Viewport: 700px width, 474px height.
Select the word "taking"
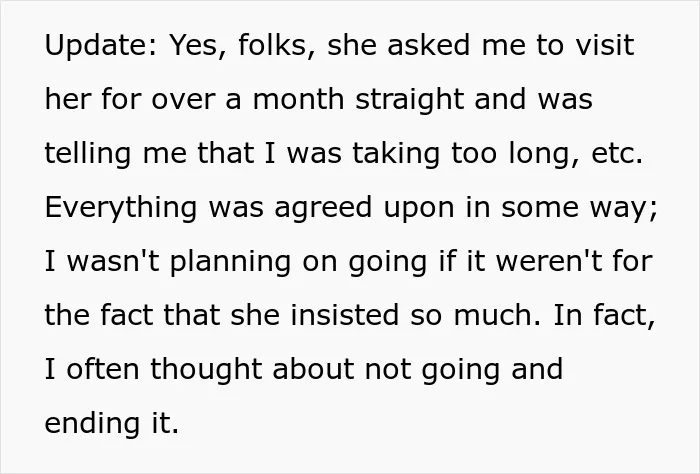(x=396, y=154)
